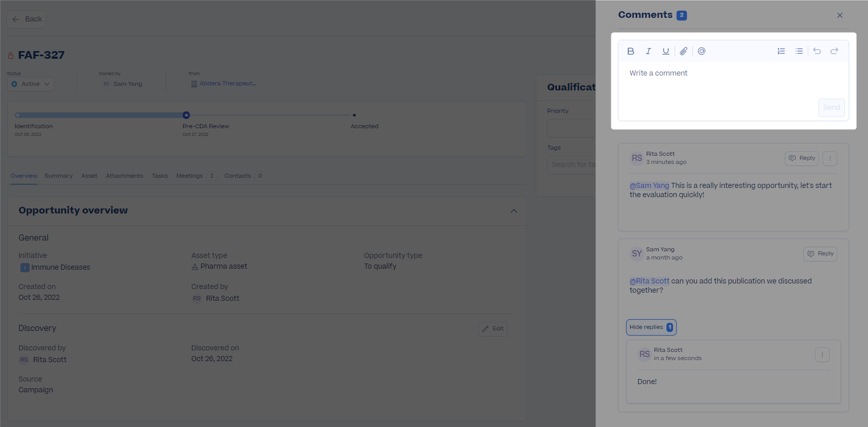Apply bold formatting in comment editor
Viewport: 868px width, 427px height.
click(631, 51)
